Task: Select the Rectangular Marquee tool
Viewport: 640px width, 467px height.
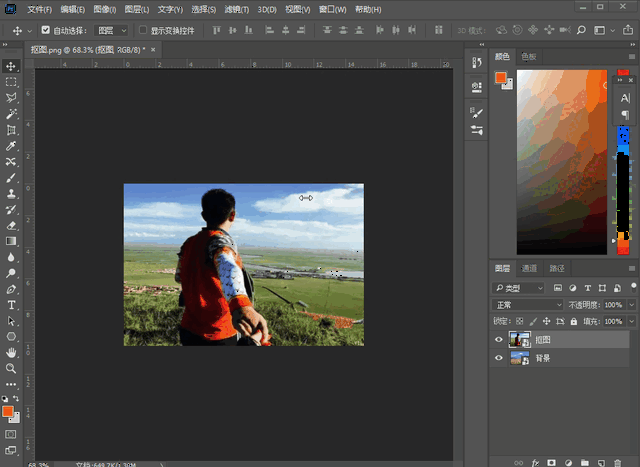Action: 11,82
